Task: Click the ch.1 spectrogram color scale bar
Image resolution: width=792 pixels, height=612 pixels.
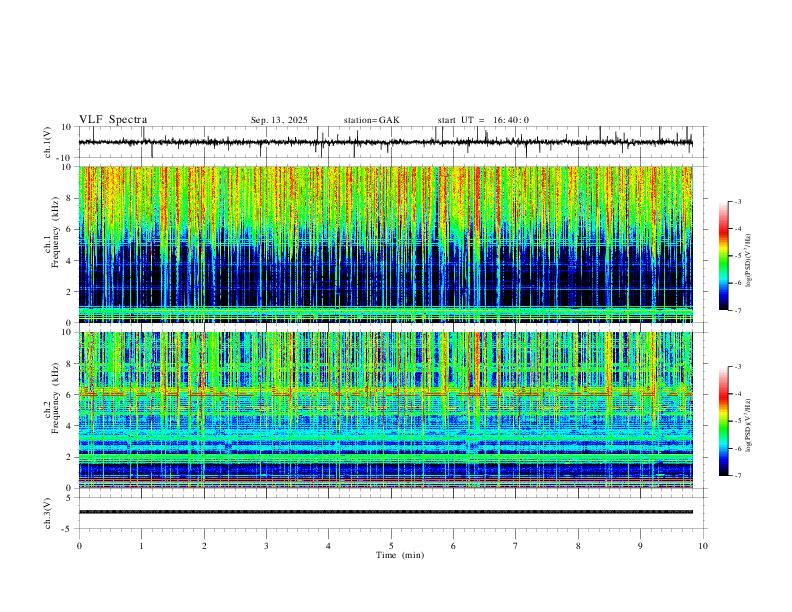Action: (724, 256)
